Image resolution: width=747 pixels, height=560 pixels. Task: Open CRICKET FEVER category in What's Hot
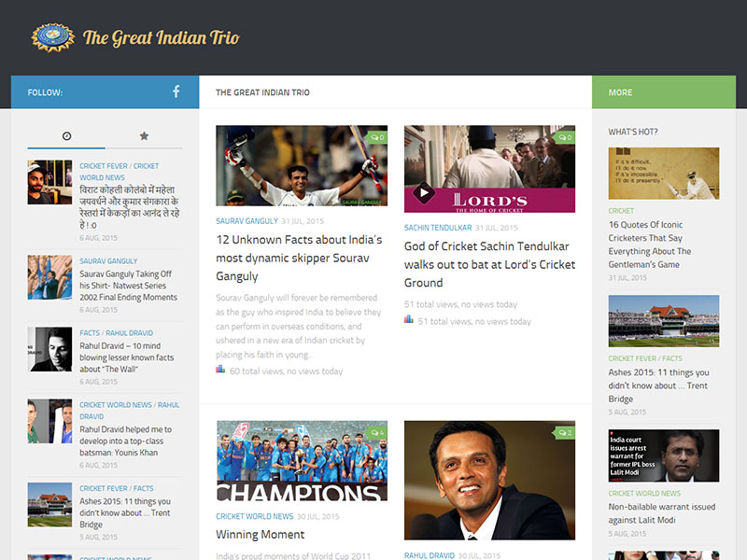tap(632, 358)
